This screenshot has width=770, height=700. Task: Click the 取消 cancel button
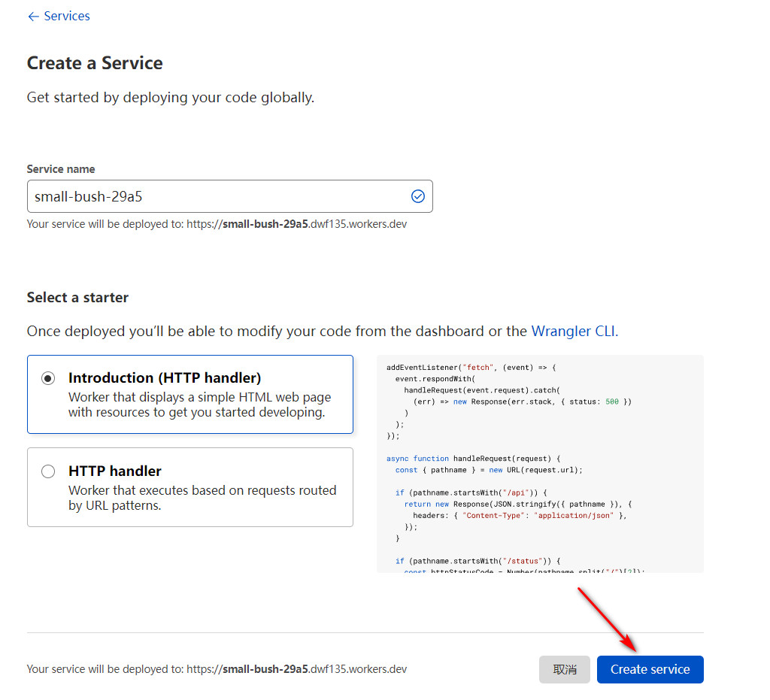point(565,670)
